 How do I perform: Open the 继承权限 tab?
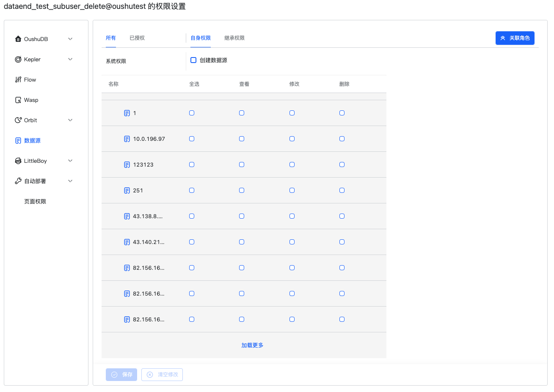click(235, 38)
